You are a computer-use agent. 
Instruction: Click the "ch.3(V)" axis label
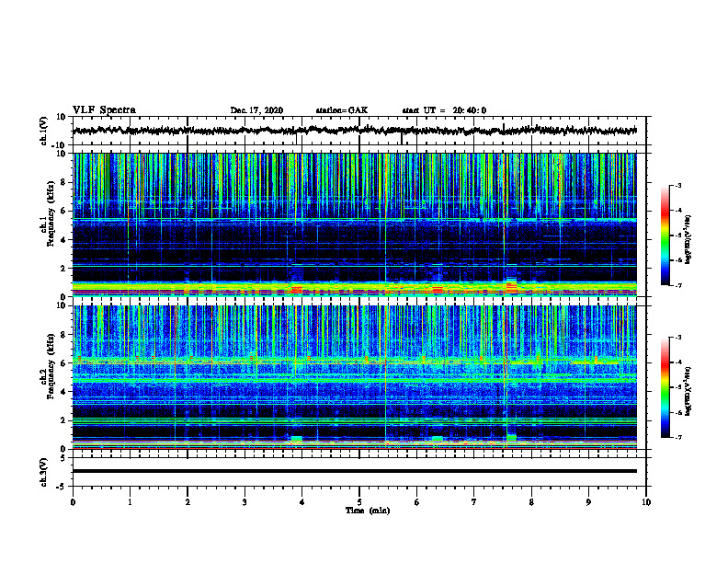coord(44,472)
